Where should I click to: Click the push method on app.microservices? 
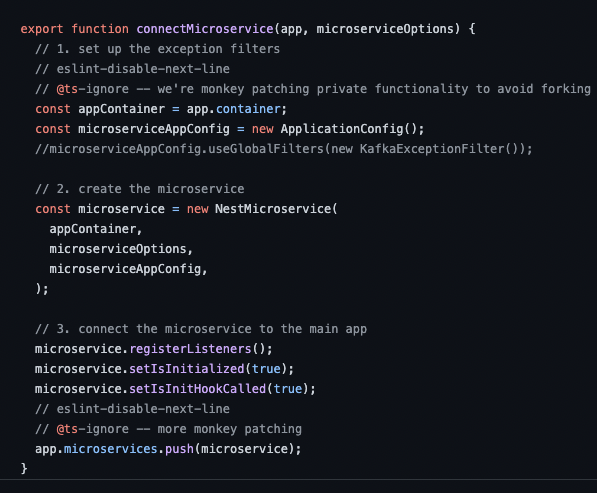tap(179, 449)
